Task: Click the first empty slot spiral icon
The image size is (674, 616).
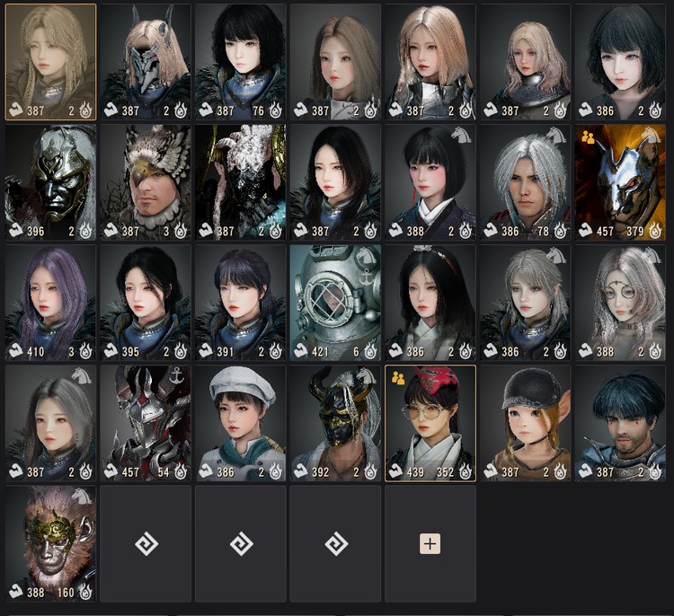Action: tap(146, 544)
